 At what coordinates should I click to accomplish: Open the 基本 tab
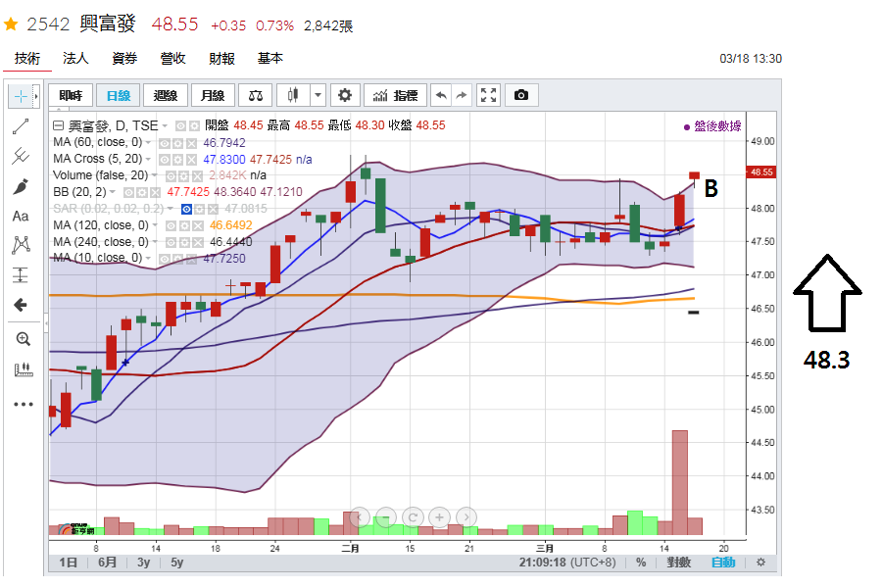point(270,59)
